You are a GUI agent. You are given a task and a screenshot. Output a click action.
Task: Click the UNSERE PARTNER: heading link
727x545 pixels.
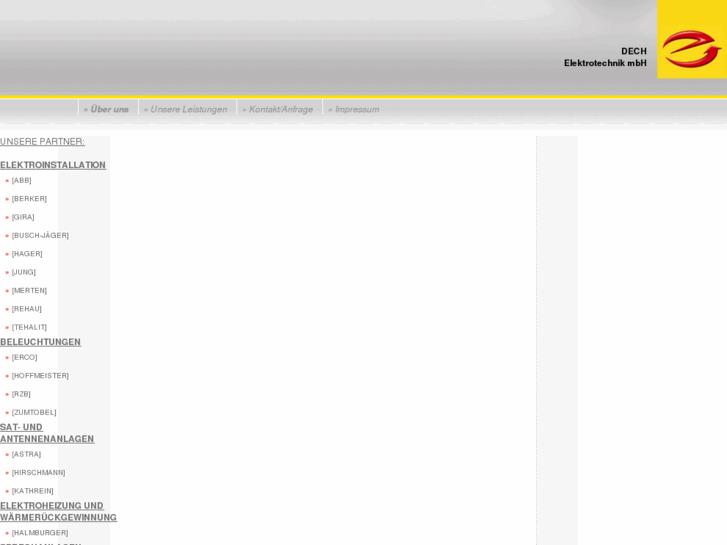pos(42,141)
